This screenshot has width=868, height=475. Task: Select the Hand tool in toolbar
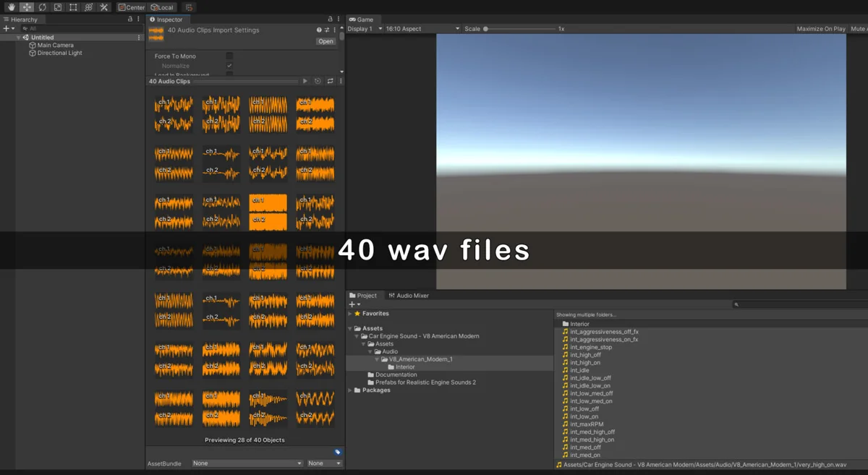click(12, 7)
